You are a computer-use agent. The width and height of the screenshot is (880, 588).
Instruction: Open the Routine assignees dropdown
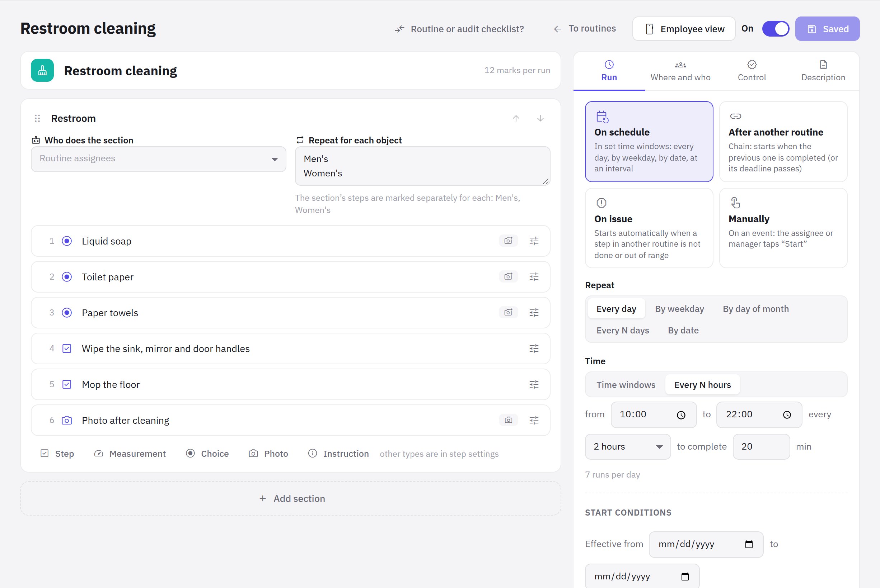158,159
